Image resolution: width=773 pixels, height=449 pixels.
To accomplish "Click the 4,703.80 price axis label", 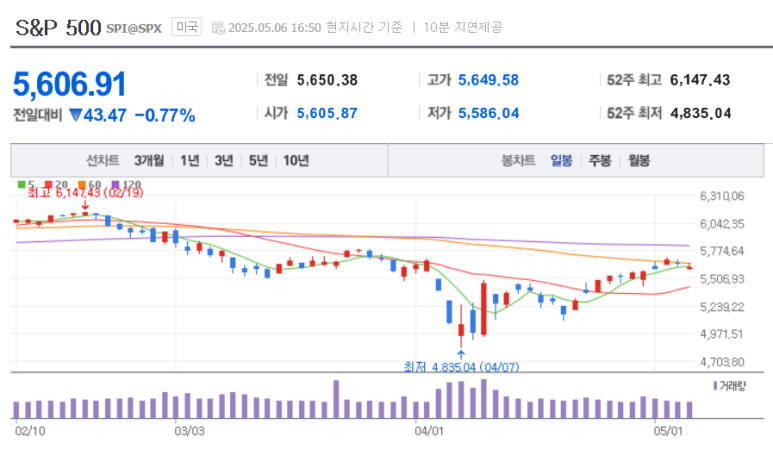I will click(722, 362).
